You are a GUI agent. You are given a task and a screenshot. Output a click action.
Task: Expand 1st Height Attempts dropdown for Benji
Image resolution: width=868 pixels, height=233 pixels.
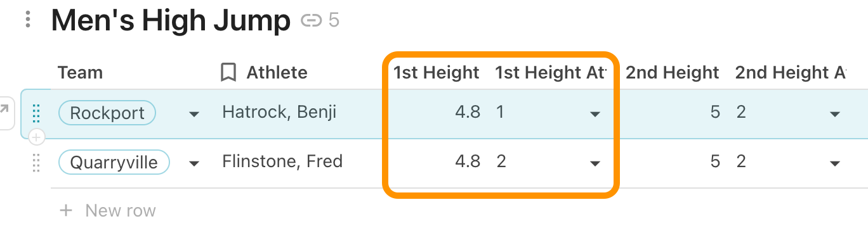click(x=595, y=114)
